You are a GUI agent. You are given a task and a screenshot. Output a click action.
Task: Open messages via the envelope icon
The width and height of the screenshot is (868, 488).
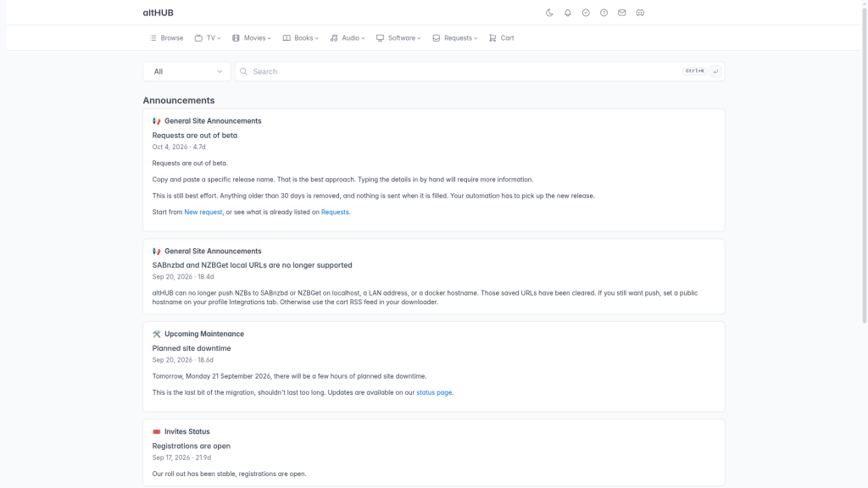point(622,13)
